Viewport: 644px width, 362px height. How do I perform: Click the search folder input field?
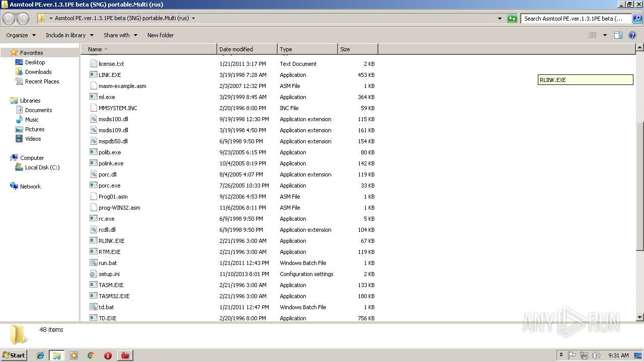coord(577,19)
